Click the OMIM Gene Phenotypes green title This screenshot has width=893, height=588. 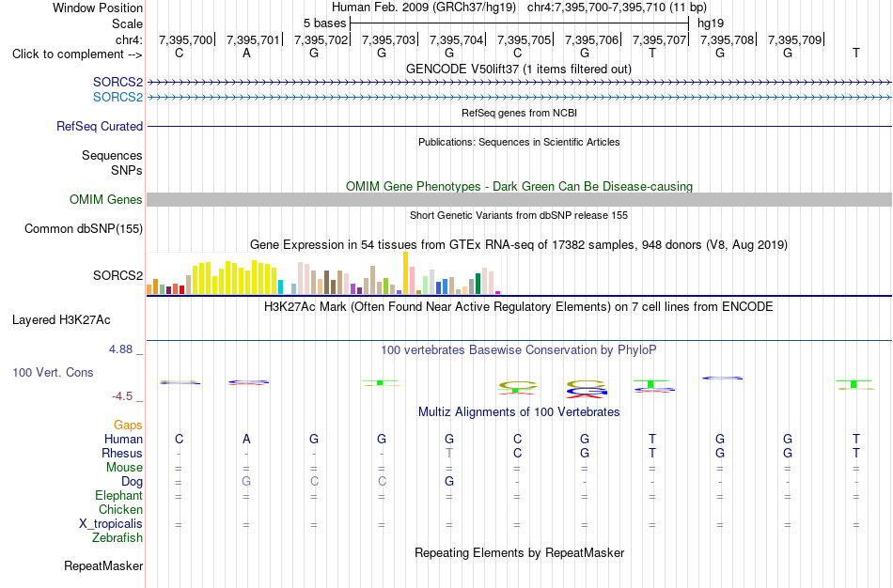pyautogui.click(x=520, y=186)
